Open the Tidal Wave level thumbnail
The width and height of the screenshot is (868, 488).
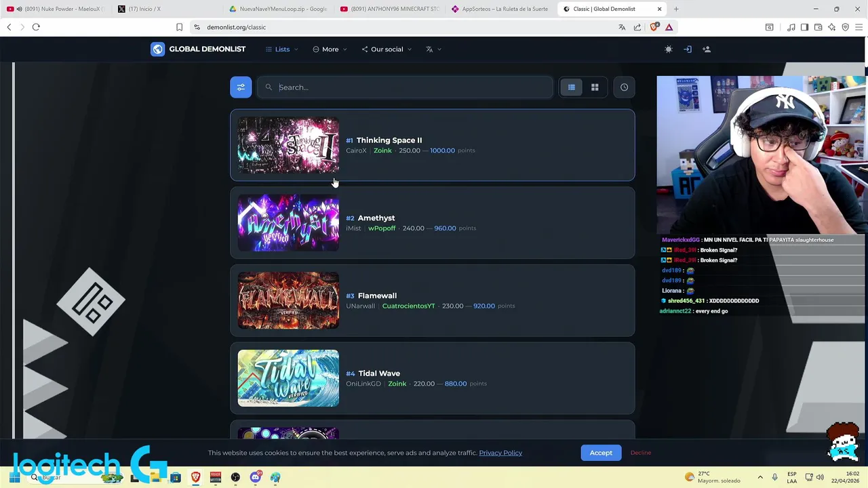click(x=288, y=378)
